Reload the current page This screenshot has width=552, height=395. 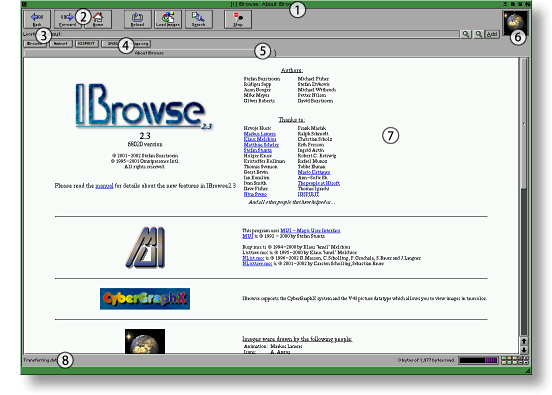pyautogui.click(x=137, y=19)
